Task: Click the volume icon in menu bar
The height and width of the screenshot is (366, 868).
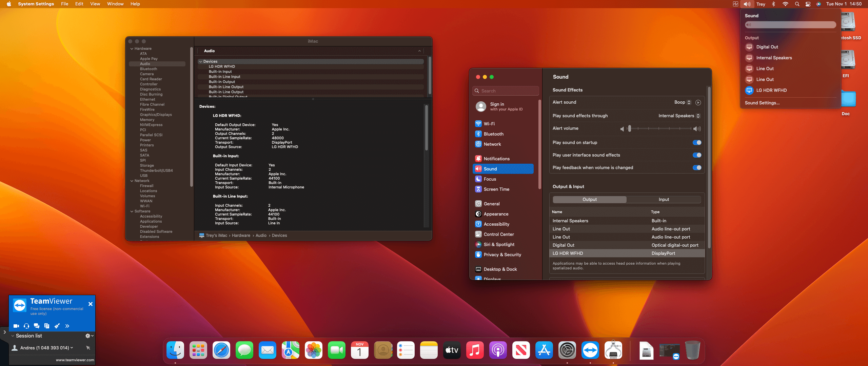Action: pos(747,4)
